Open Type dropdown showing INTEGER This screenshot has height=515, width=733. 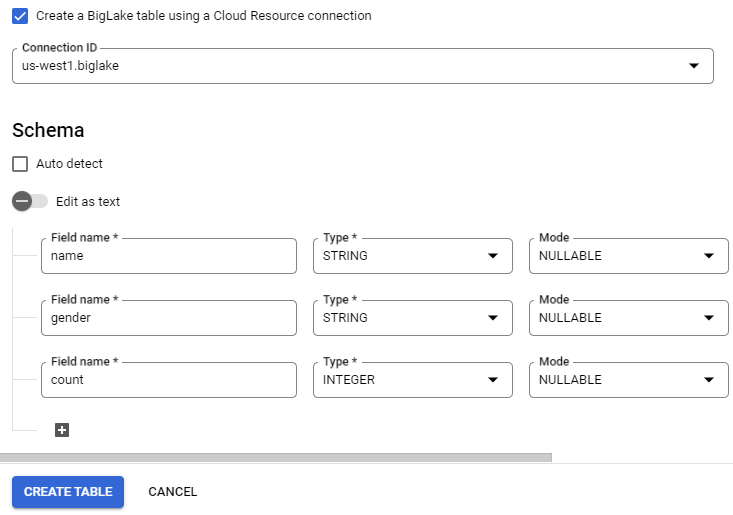pos(412,380)
